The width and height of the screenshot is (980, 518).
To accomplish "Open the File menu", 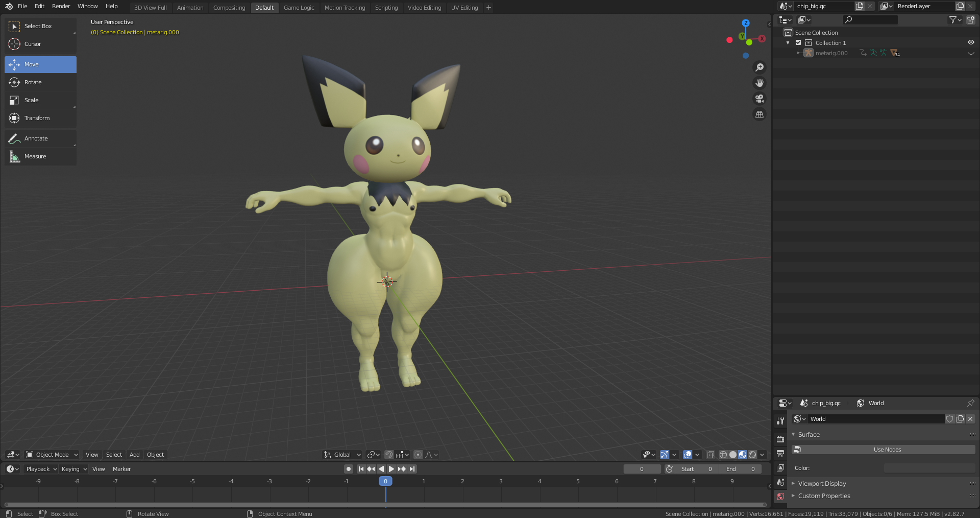I will coord(22,6).
